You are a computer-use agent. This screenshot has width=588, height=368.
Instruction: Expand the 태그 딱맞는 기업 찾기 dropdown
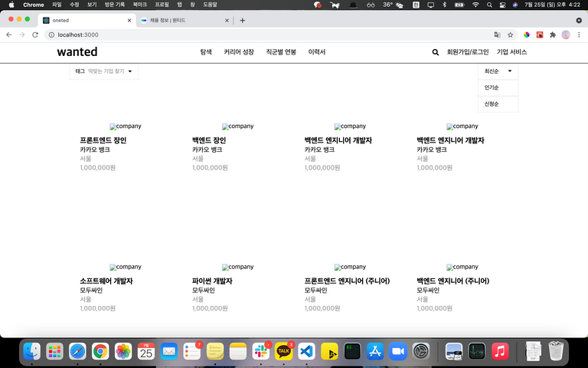pyautogui.click(x=104, y=71)
